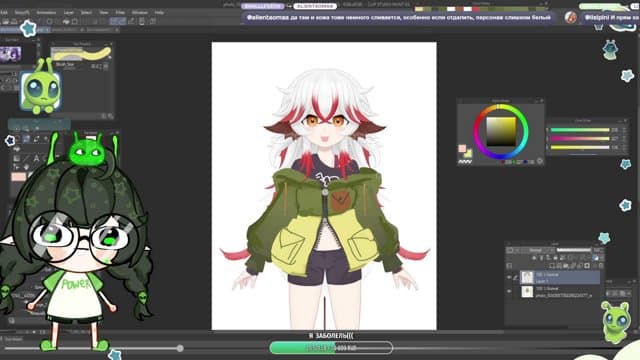Select the transparent color swatch below sub color
This screenshot has width=640, height=360.
[465, 162]
